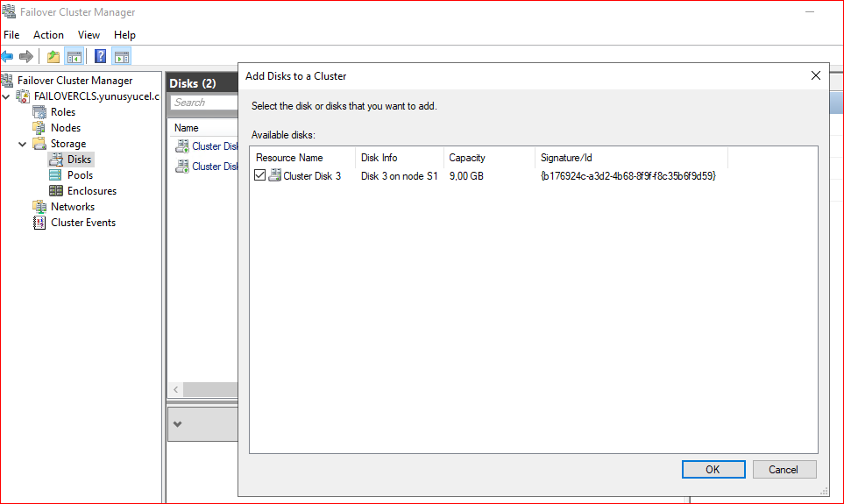The height and width of the screenshot is (504, 844).
Task: Click the second Cluster Disk icon in list
Action: tap(182, 167)
